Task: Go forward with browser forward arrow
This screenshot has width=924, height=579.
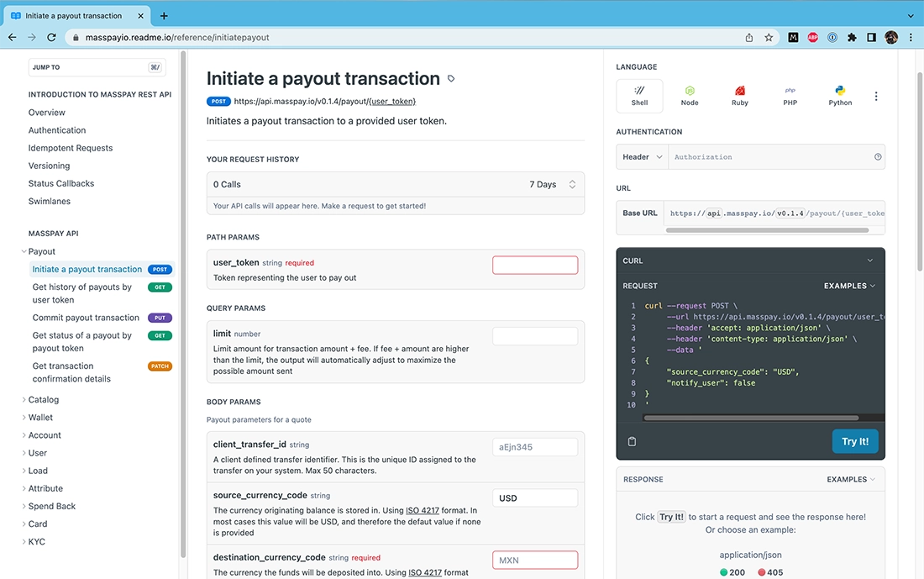Action: (32, 37)
